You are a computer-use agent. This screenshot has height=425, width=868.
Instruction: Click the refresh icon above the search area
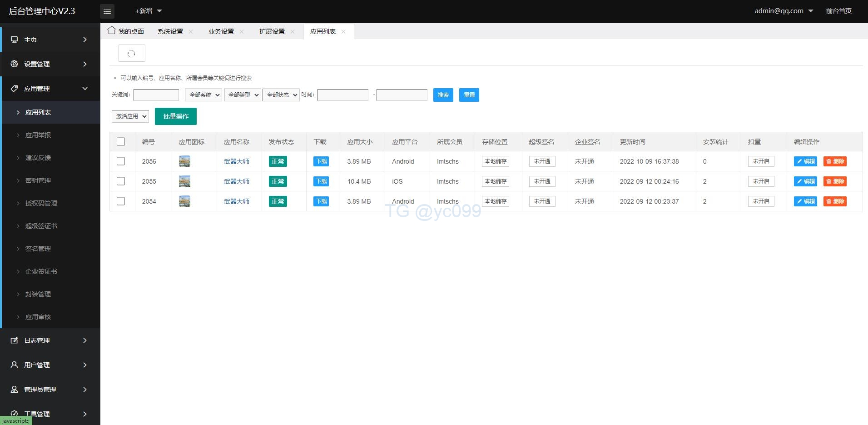(x=132, y=53)
